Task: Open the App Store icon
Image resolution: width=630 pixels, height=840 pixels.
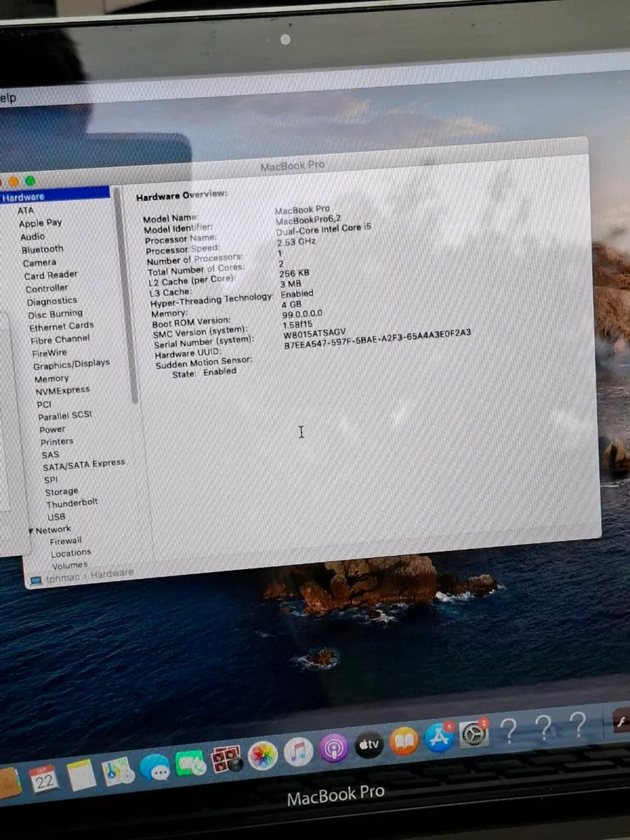Action: 439,738
